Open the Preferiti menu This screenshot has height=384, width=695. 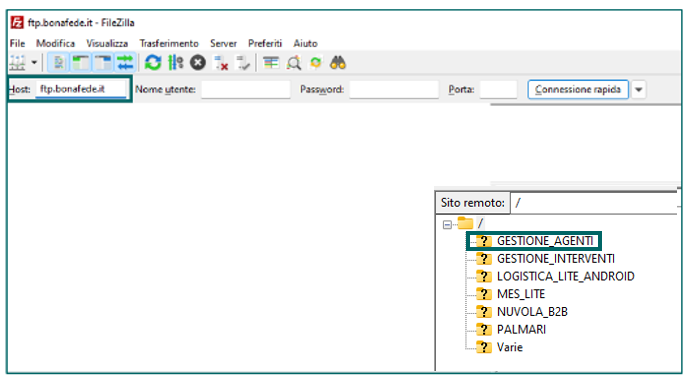(265, 43)
